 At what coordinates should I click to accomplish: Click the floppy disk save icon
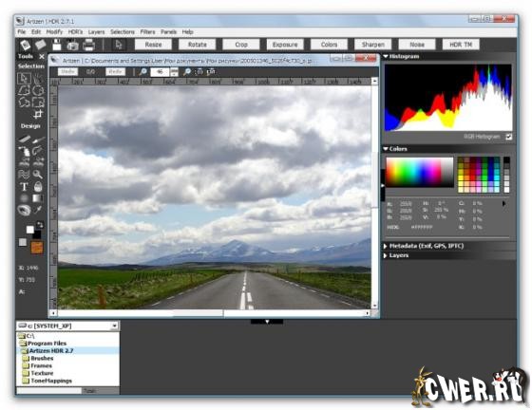[57, 45]
